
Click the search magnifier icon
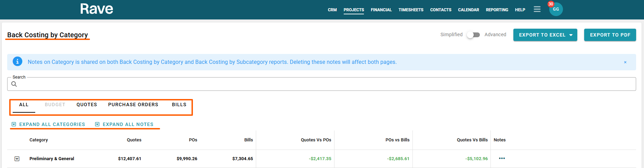tap(14, 84)
